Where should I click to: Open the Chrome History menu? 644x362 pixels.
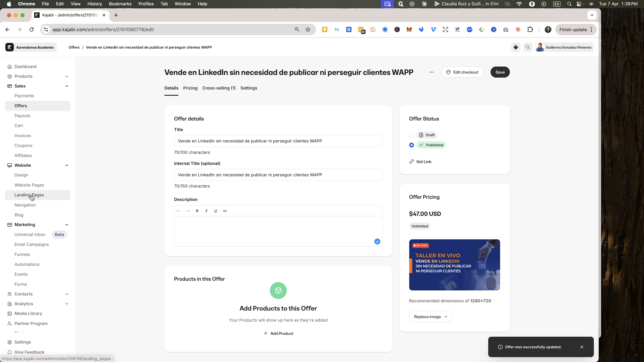click(95, 4)
